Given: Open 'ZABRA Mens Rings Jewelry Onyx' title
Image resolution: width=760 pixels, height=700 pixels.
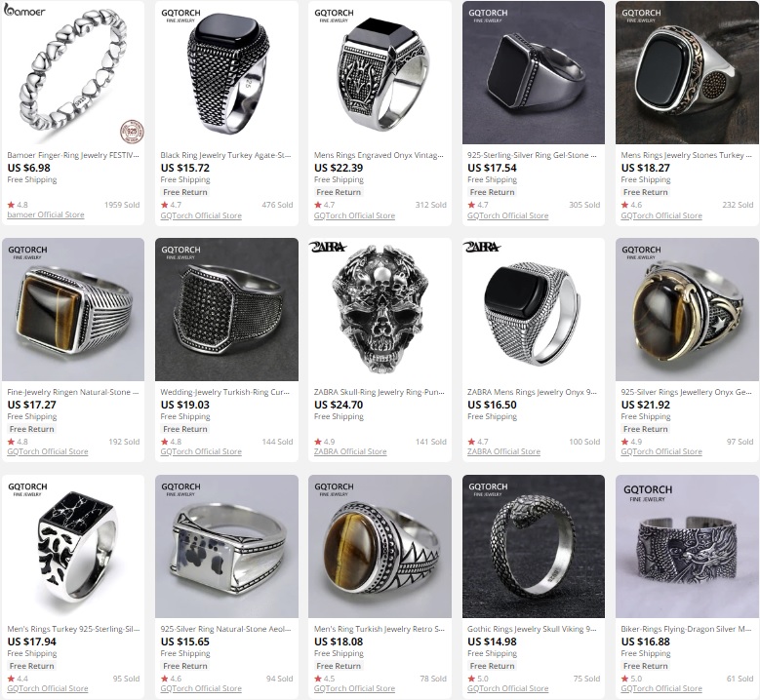Looking at the screenshot, I should 532,392.
